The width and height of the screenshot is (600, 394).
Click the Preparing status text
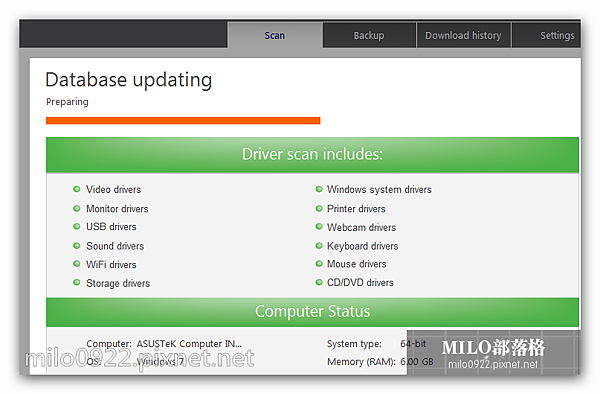pyautogui.click(x=67, y=102)
